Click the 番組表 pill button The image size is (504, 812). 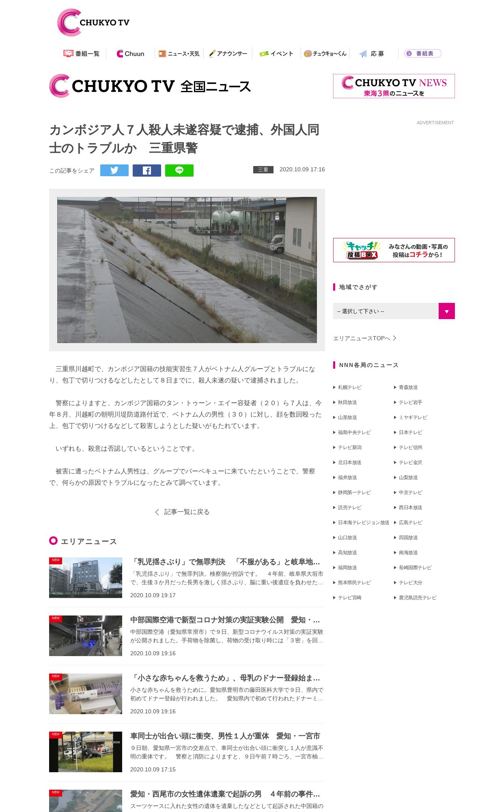(422, 54)
